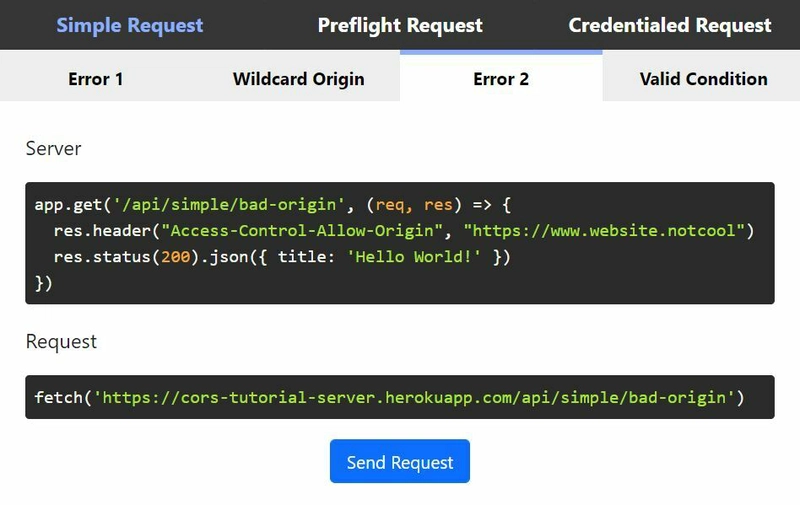The image size is (800, 505).
Task: Open the Preflight Request tab
Action: tap(400, 25)
